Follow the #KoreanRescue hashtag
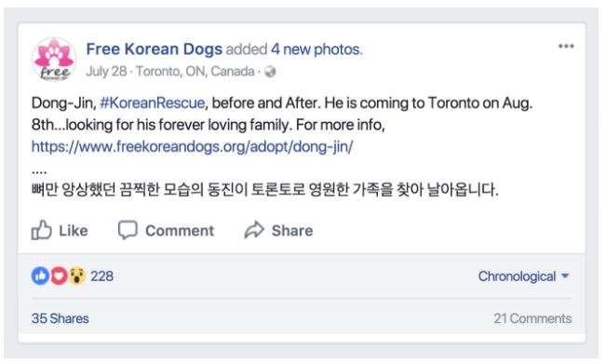606x364 pixels. pyautogui.click(x=153, y=102)
